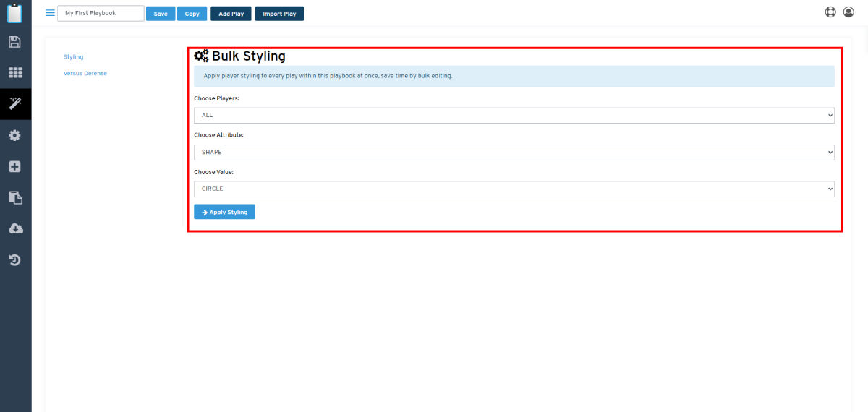
Task: Open the Choose Value dropdown
Action: pos(514,189)
